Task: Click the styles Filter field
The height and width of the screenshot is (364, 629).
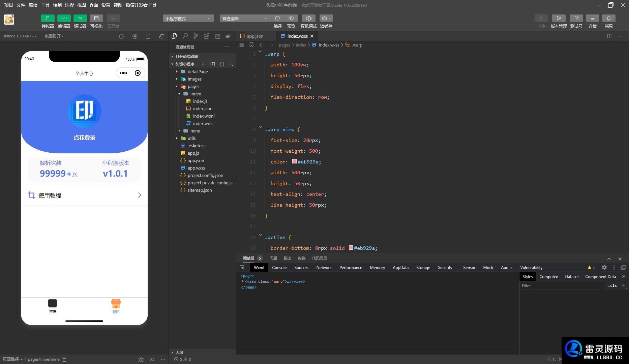Action: (x=562, y=285)
